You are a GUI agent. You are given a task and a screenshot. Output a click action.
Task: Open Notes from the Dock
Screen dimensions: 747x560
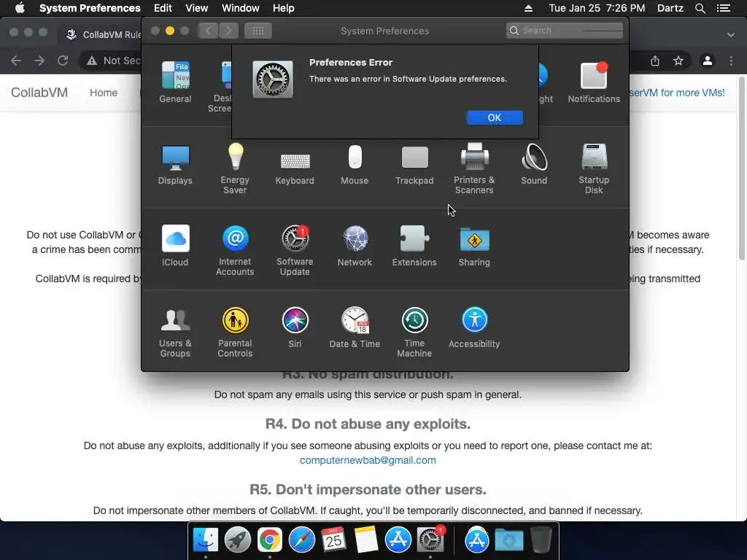point(366,540)
